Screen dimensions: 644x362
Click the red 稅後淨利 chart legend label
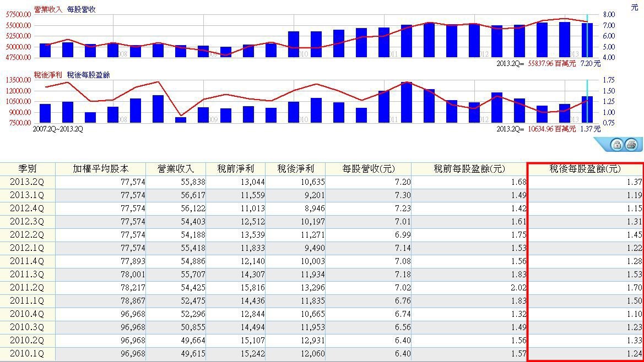click(x=48, y=75)
